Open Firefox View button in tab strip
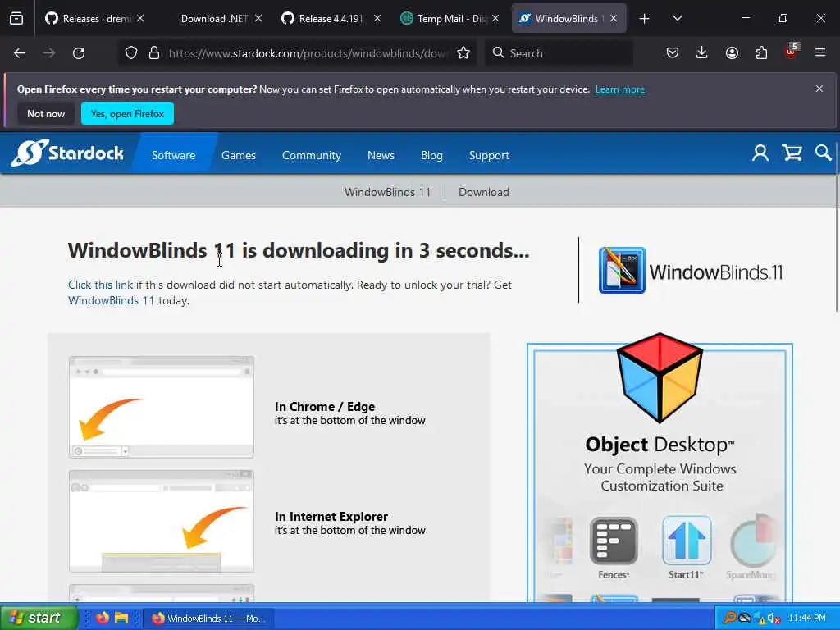 tap(16, 19)
